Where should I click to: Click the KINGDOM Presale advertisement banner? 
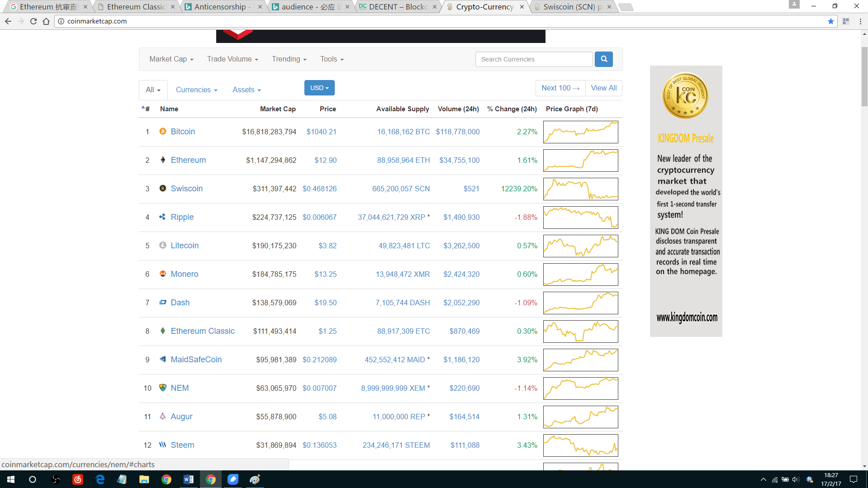click(x=686, y=201)
